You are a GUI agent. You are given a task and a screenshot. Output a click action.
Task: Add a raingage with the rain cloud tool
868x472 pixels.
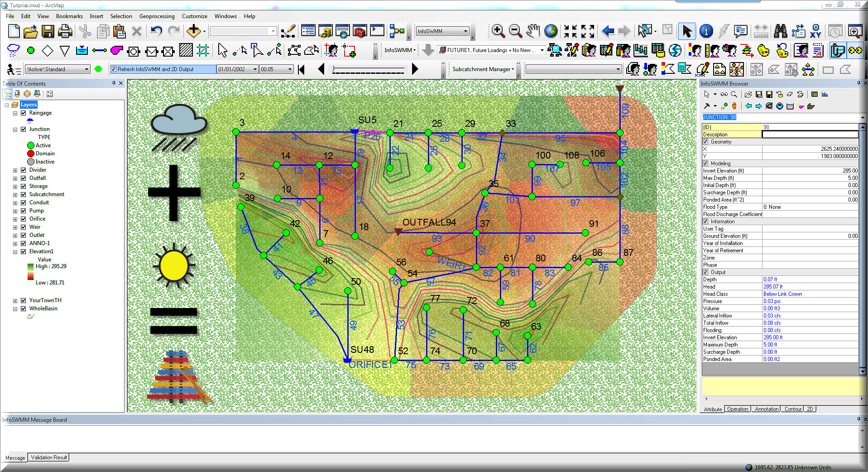(x=14, y=50)
